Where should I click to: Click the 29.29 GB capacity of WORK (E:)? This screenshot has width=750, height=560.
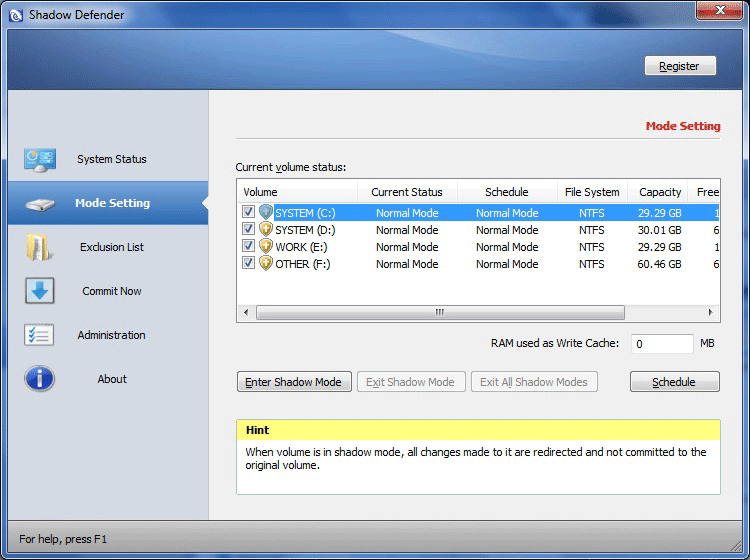point(659,247)
